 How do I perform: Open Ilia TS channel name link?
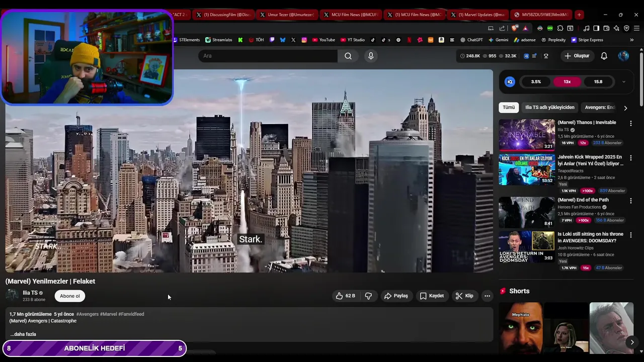click(30, 293)
